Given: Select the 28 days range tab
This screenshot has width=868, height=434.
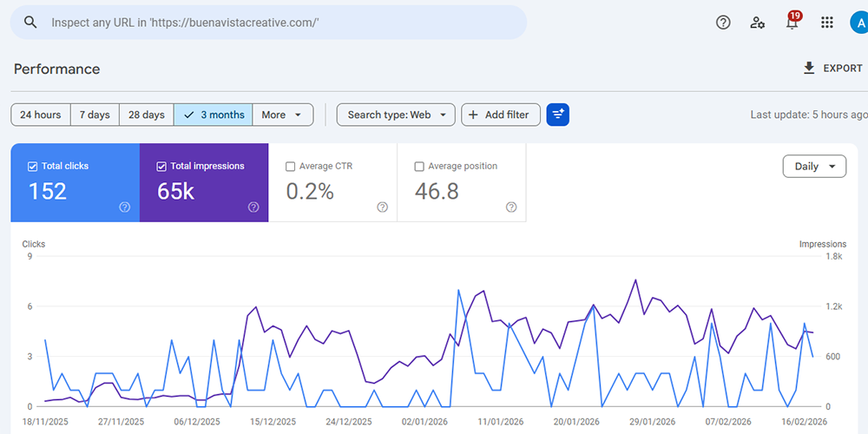Looking at the screenshot, I should click(x=146, y=115).
